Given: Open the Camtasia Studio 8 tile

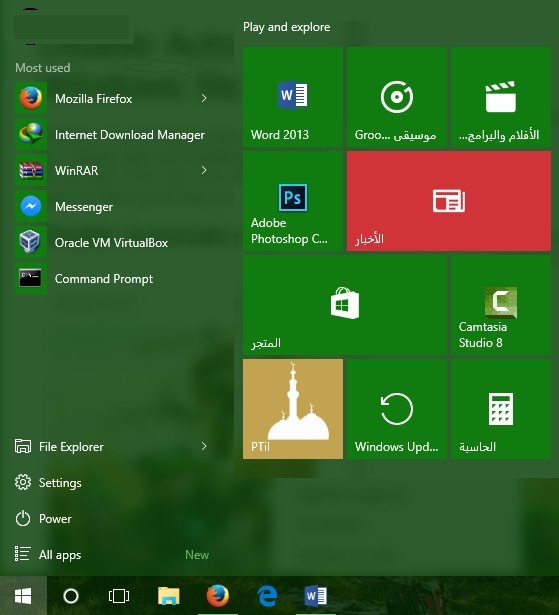Looking at the screenshot, I should point(501,305).
